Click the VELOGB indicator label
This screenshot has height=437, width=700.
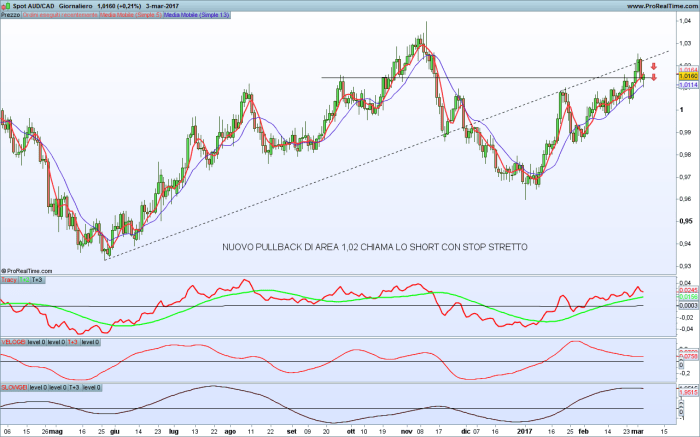[x=13, y=342]
